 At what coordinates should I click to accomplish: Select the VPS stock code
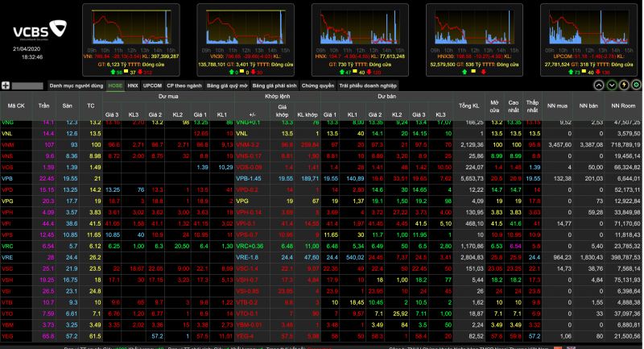click(7, 235)
